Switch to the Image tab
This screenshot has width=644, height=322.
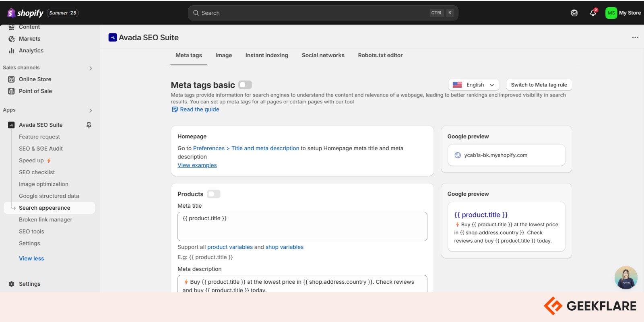click(x=224, y=56)
